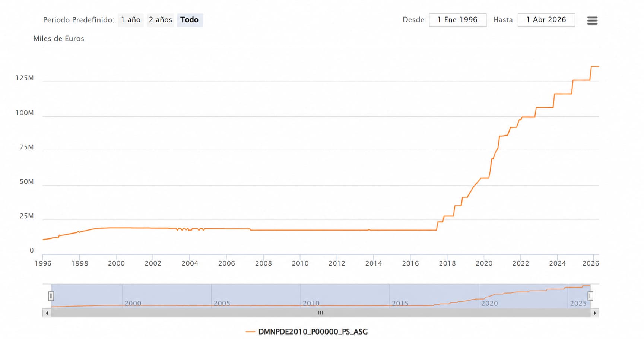644x339 pixels.
Task: Click the 'Periodo Predefinido:' label
Action: click(79, 20)
